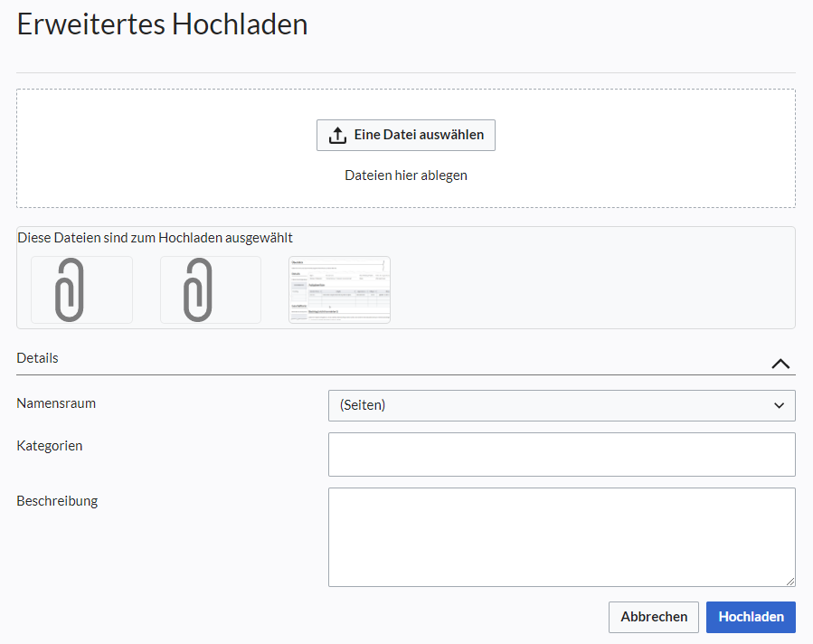Click into the Beschreibung text area
Screen dimensions: 813x644
(561, 537)
